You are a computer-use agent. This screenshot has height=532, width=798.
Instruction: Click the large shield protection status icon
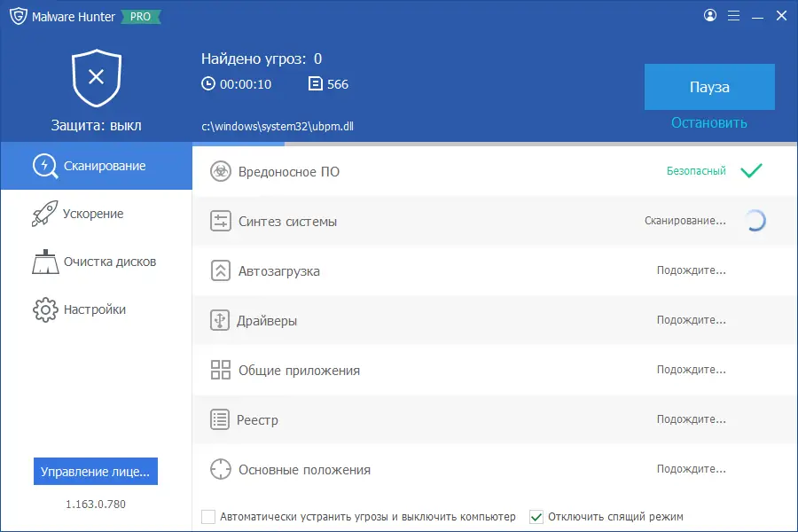point(96,78)
